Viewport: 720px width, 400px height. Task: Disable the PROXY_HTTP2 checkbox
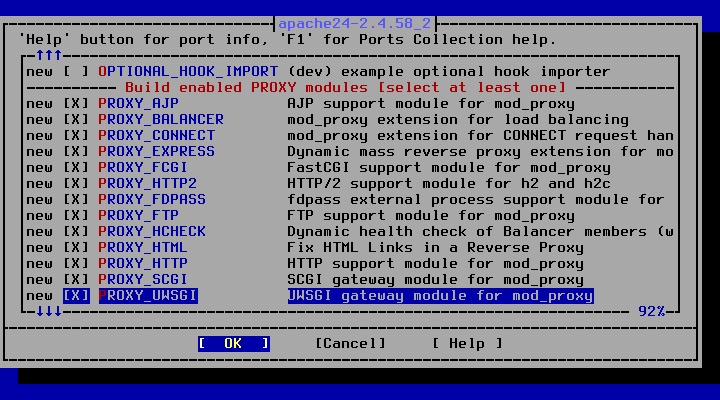pos(76,184)
